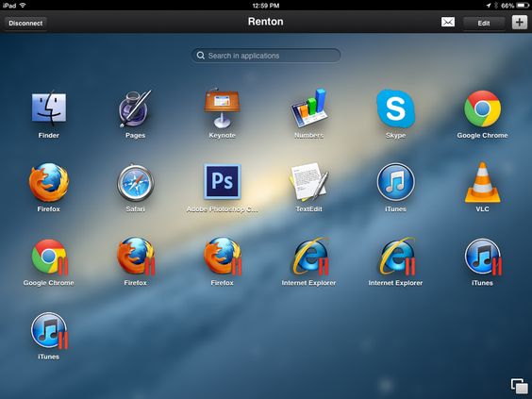Viewport: 532px width, 399px height.
Task: Tap the Wi-Fi icon in status bar
Action: pos(23,6)
